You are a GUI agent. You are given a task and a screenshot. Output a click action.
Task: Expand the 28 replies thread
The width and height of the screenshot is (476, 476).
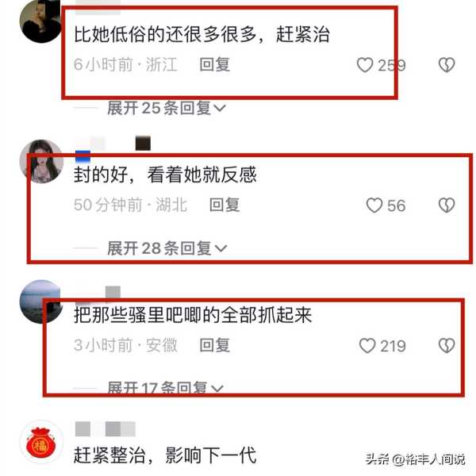[x=167, y=248]
